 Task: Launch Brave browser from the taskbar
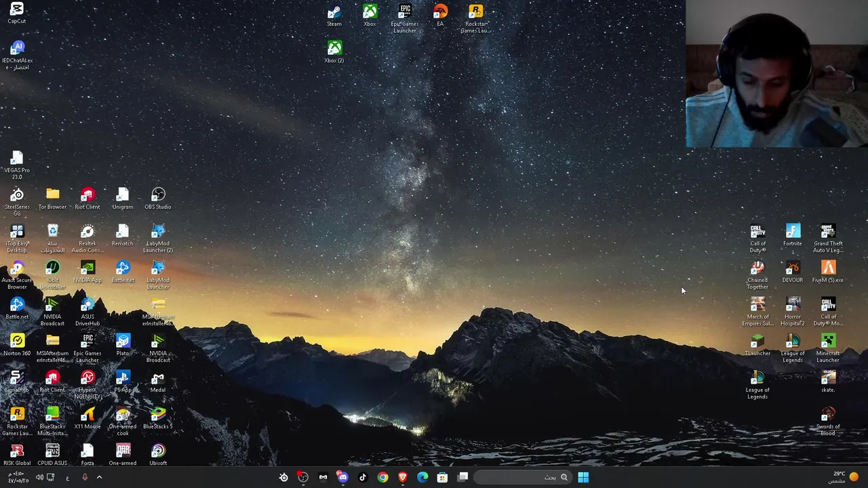(x=403, y=477)
